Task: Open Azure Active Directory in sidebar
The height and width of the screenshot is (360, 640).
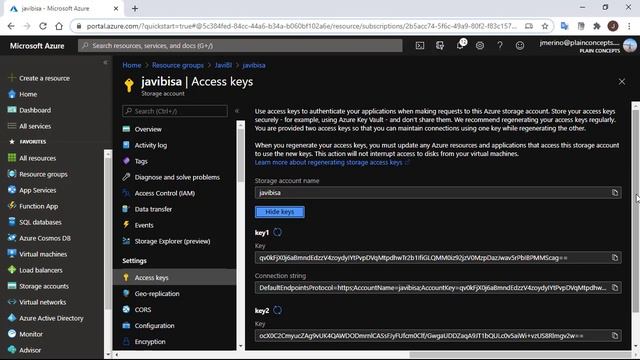Action: tap(52, 318)
